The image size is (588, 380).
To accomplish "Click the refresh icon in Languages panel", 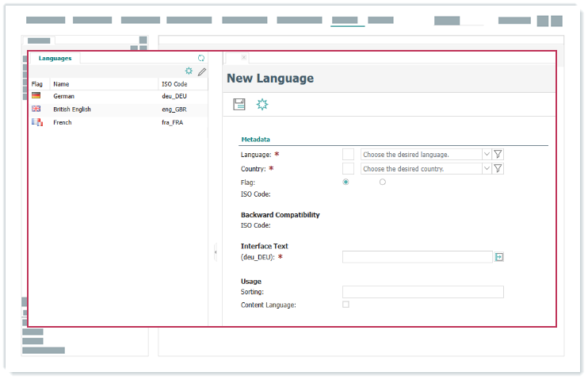I will pyautogui.click(x=201, y=58).
